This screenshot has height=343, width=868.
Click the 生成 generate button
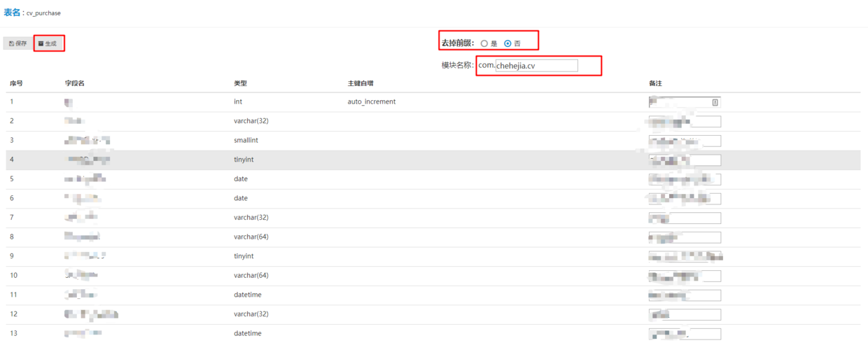tap(48, 43)
